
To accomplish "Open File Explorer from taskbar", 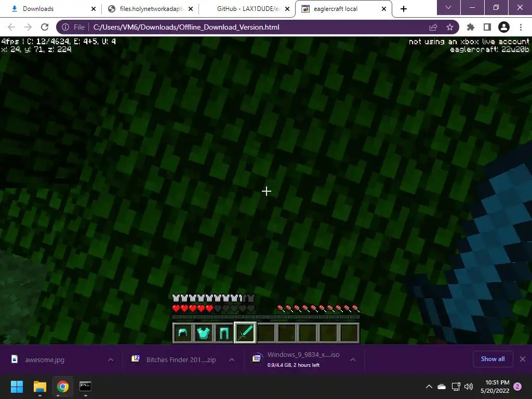I will tap(39, 387).
